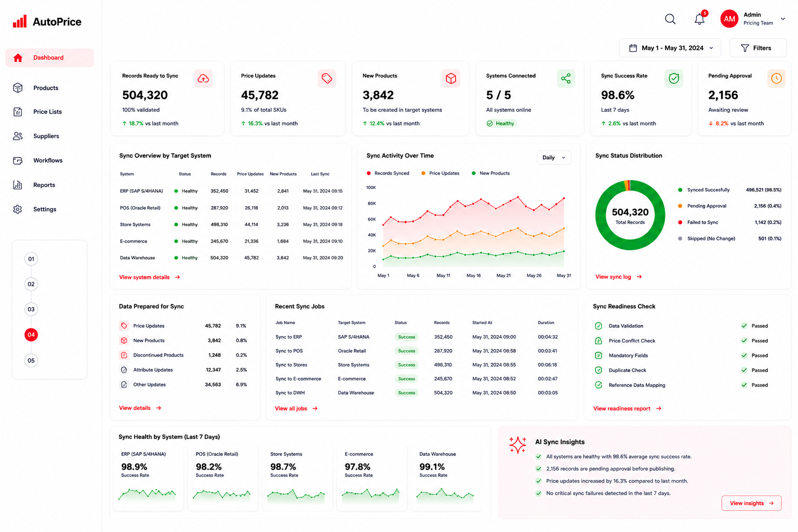Click the green Synced Successfully legend dot
Viewport: 798px width, 532px height.
coord(680,190)
